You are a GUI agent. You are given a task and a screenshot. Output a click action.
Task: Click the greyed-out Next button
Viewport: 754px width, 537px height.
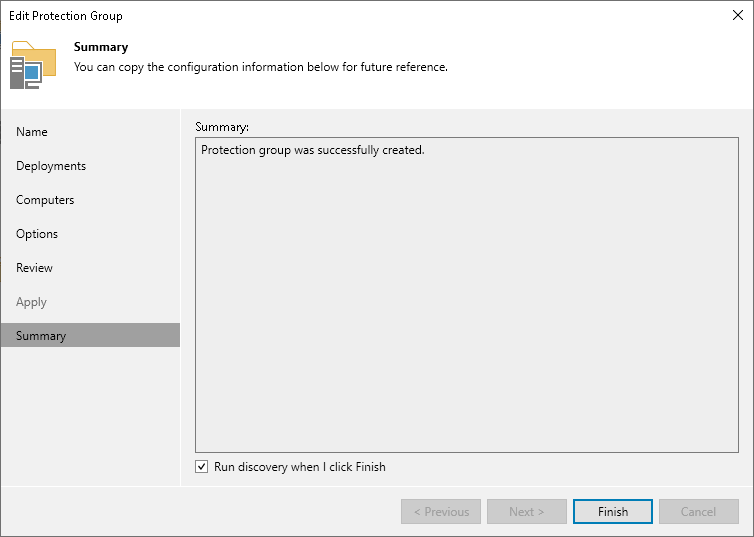527,511
